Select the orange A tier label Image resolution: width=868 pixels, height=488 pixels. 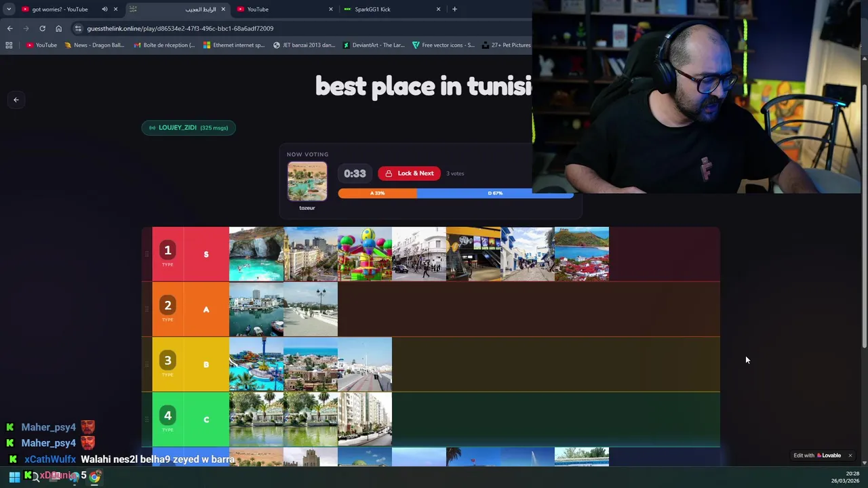pyautogui.click(x=206, y=309)
